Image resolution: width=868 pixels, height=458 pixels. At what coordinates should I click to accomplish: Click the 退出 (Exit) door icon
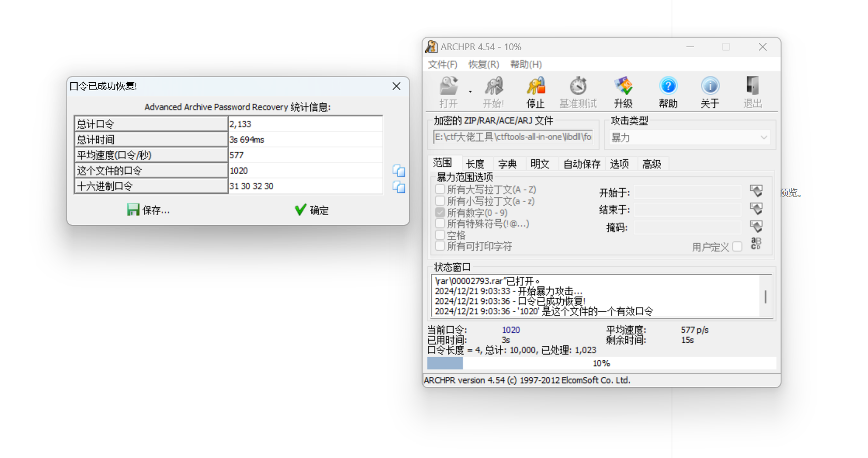pos(753,92)
